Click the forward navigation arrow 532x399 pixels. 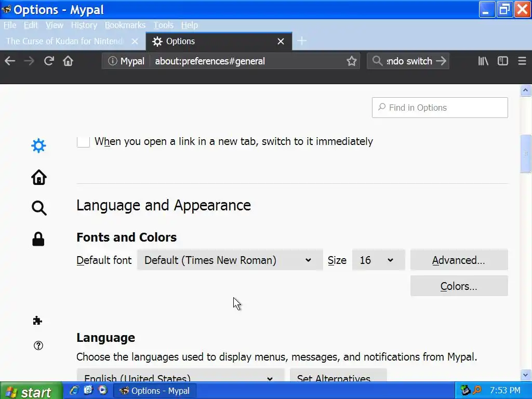(x=29, y=61)
